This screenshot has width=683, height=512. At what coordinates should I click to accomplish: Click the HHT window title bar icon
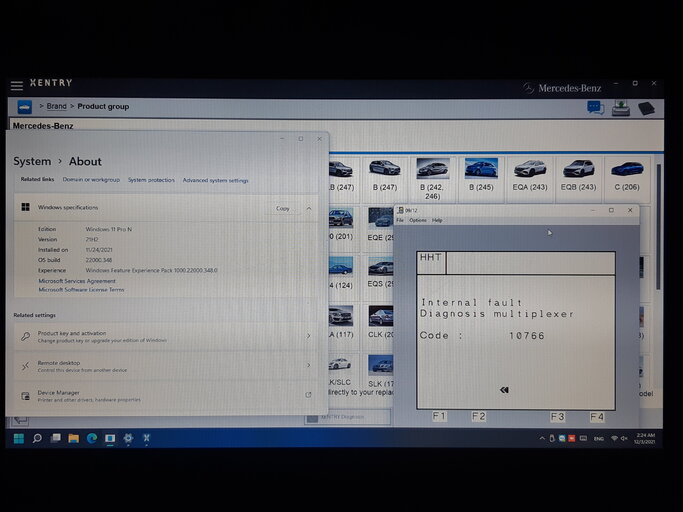[x=401, y=210]
